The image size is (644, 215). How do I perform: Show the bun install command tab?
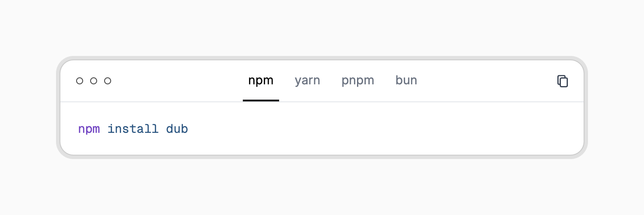(x=406, y=80)
